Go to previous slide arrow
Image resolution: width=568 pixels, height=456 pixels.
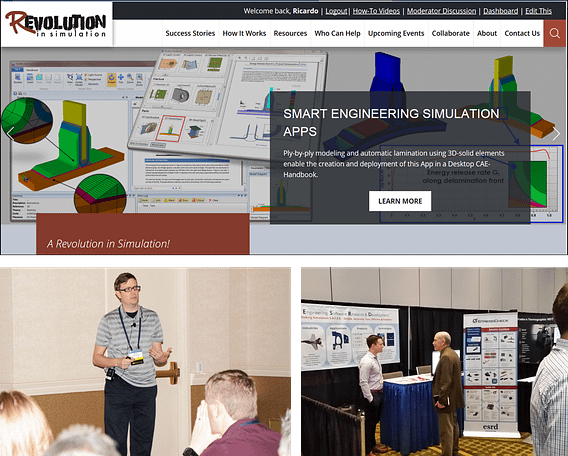(11, 134)
